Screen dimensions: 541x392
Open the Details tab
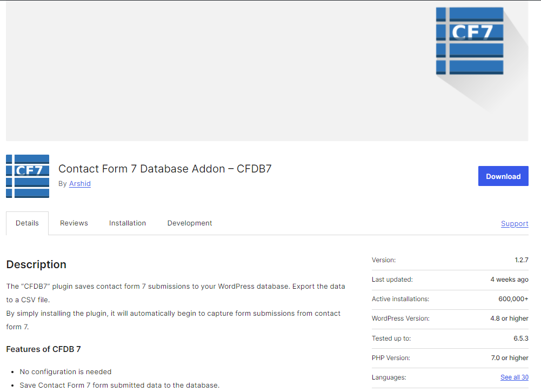tap(27, 223)
